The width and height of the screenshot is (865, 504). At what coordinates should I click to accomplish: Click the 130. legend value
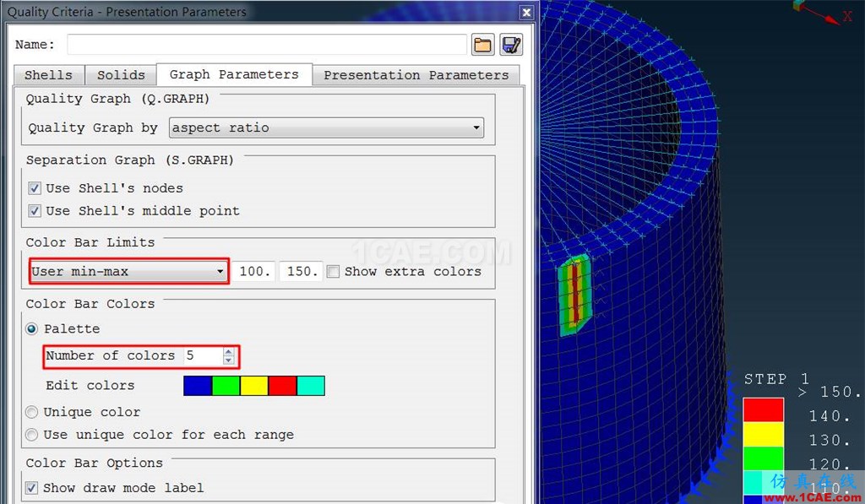[830, 440]
